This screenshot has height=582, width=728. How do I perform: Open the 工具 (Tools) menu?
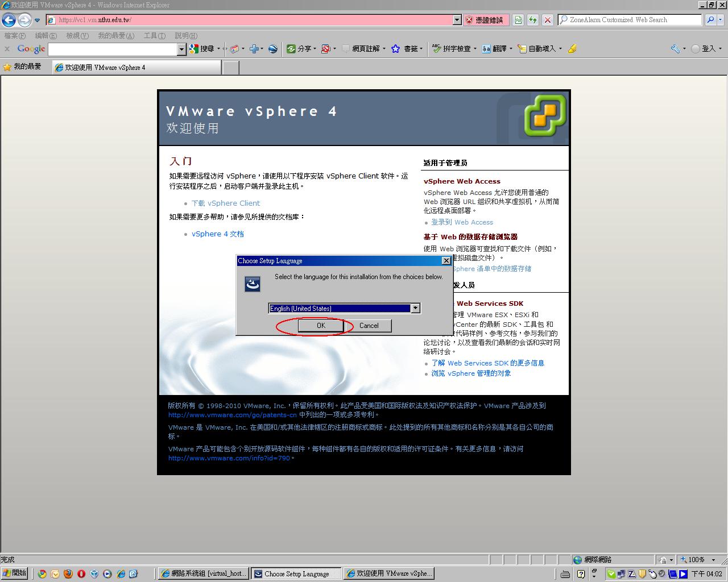click(154, 36)
